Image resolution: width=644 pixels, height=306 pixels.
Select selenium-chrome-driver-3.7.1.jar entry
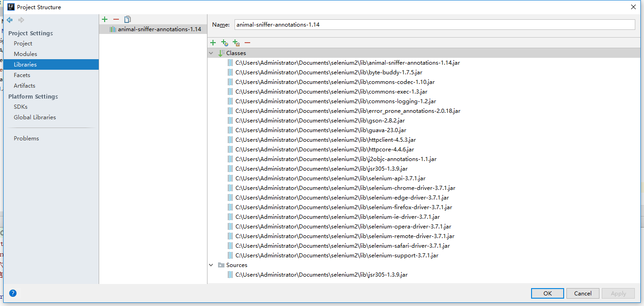345,188
